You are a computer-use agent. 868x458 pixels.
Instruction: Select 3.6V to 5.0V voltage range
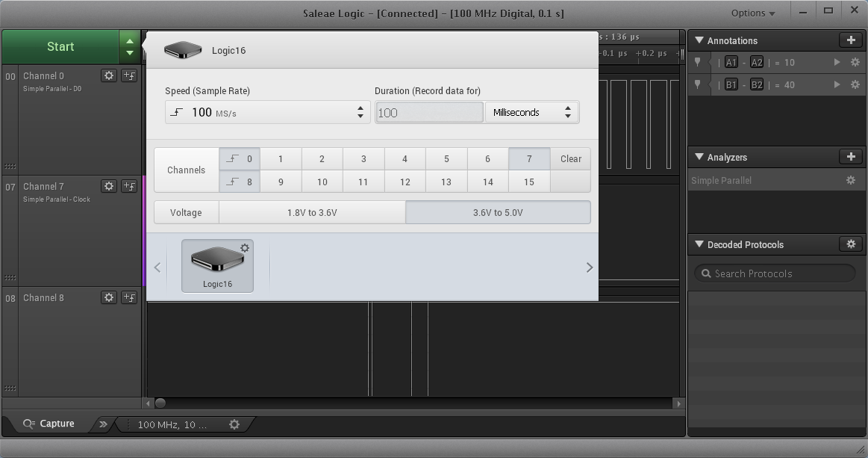point(499,212)
